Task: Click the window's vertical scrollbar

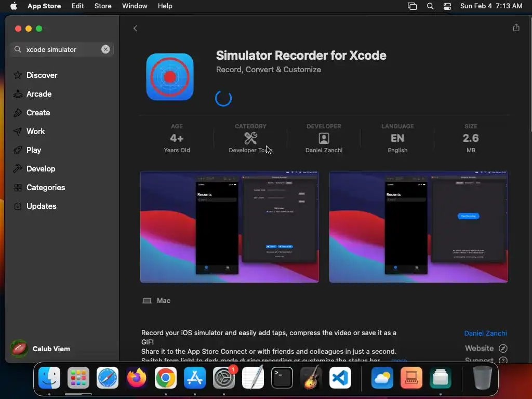Action: pos(530,74)
